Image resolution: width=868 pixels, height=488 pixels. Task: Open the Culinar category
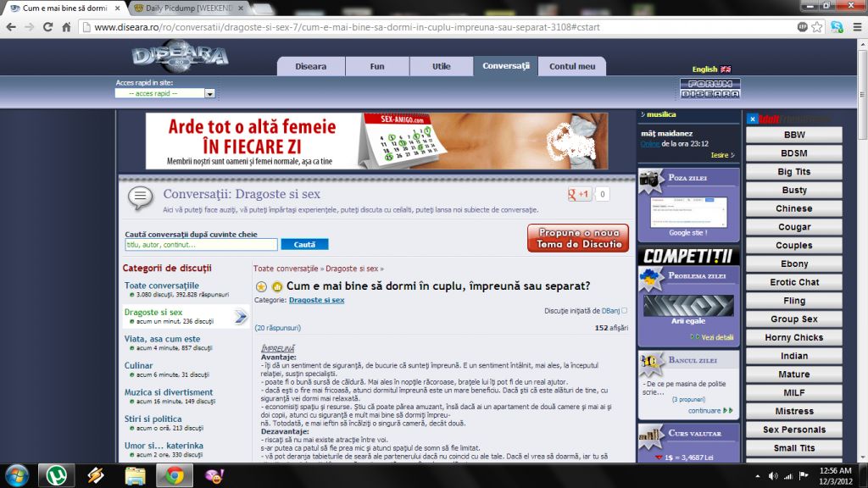[x=138, y=365]
